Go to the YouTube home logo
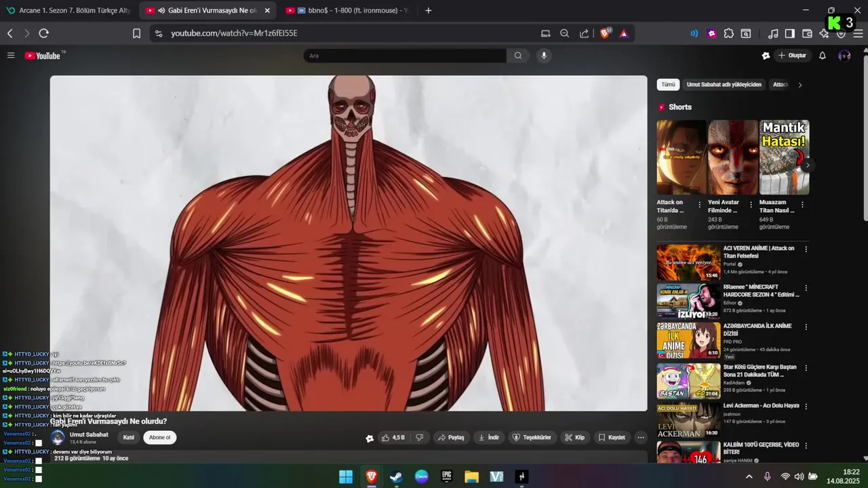Screen dimensions: 868x488 (43, 56)
